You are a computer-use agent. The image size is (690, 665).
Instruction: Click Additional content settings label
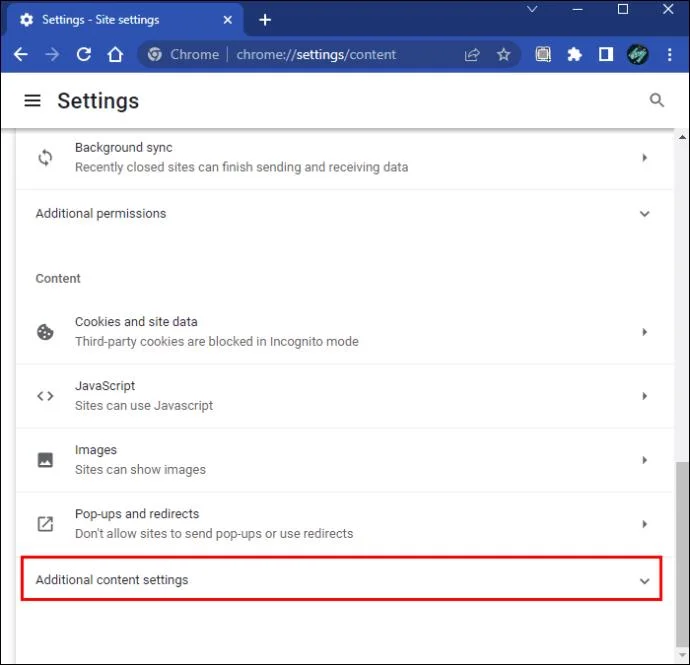(x=112, y=580)
